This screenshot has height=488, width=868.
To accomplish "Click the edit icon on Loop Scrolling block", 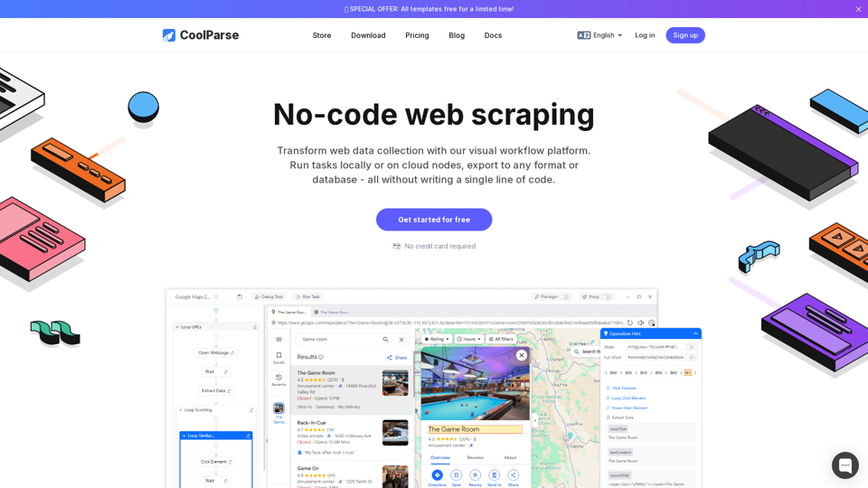I will point(251,410).
